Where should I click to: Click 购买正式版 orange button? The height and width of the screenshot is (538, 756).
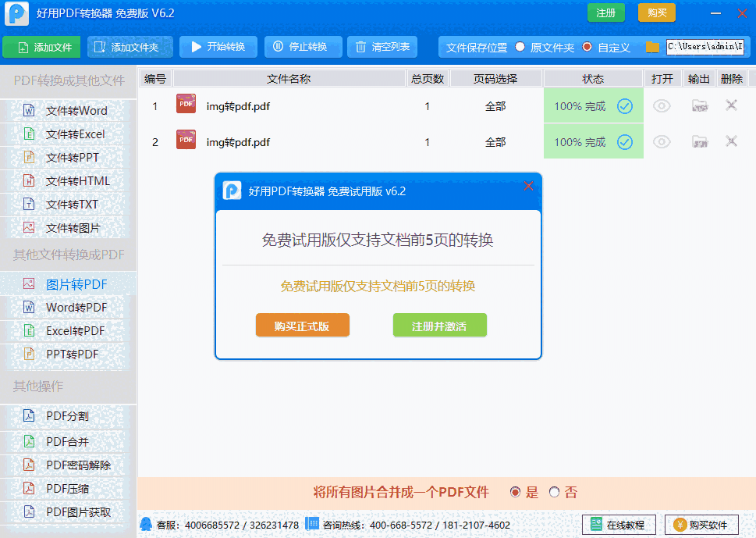(x=302, y=326)
